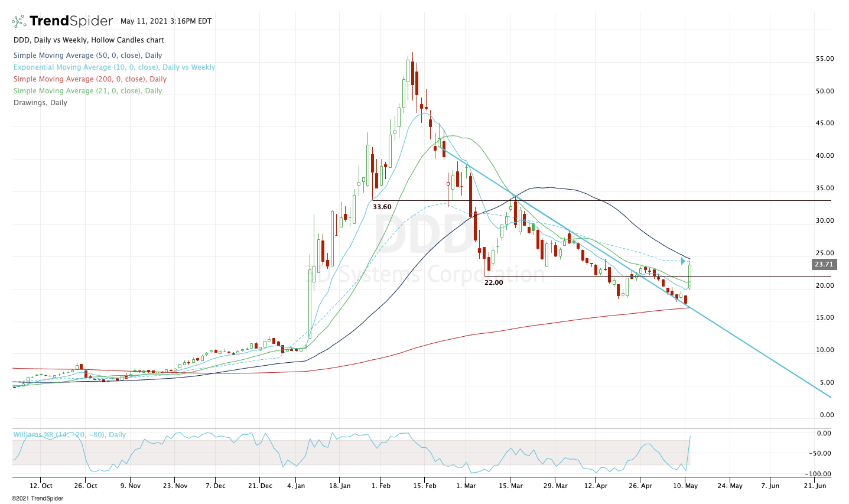
Task: Select the Simple Moving Average 50 legend
Action: click(x=88, y=56)
